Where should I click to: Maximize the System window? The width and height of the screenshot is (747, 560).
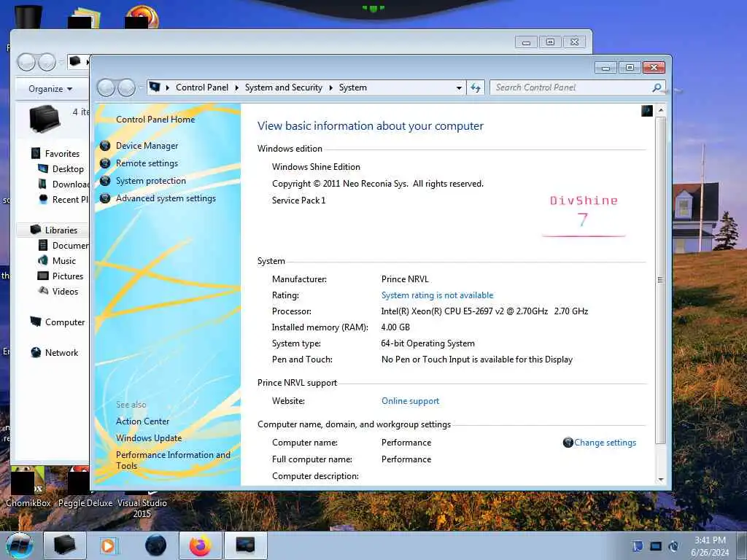coord(630,68)
